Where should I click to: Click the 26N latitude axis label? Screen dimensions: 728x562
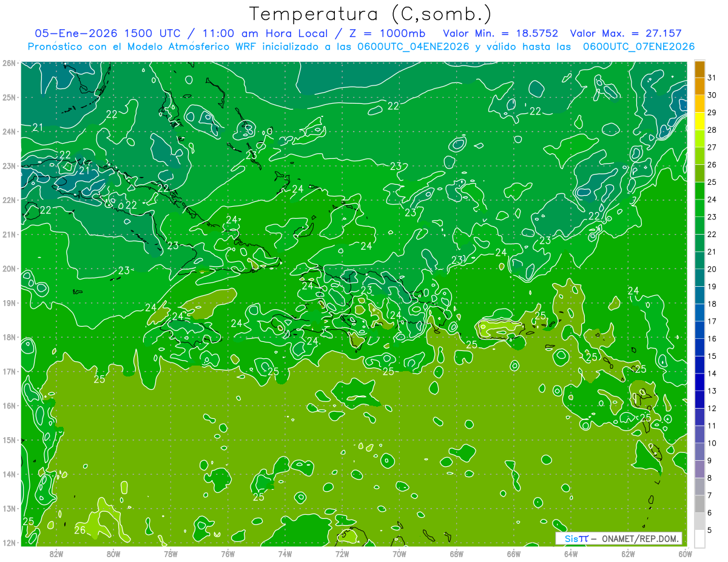click(x=8, y=62)
